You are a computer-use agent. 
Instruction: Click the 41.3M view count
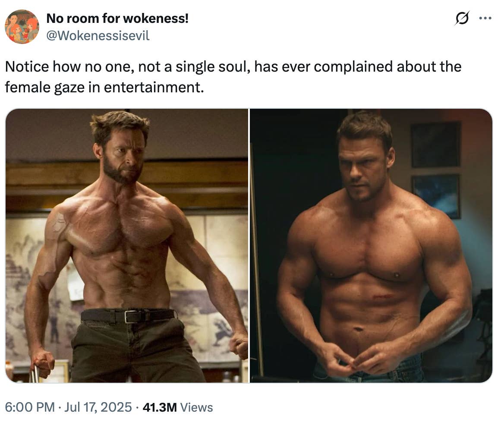click(160, 407)
